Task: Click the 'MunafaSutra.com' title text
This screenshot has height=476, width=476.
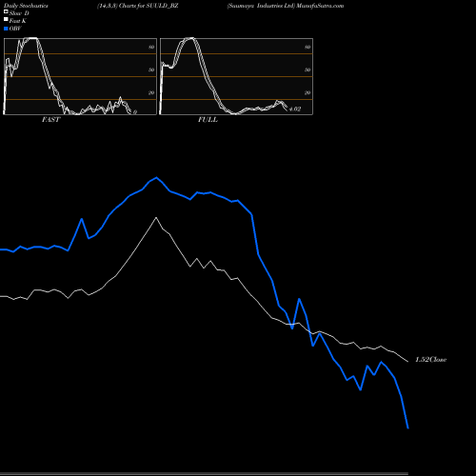Action: [x=320, y=6]
